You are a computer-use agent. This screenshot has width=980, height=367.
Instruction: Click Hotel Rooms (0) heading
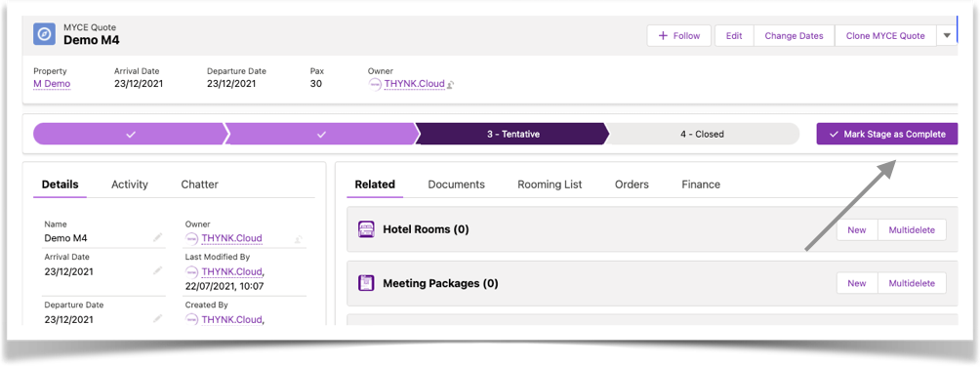pos(426,229)
